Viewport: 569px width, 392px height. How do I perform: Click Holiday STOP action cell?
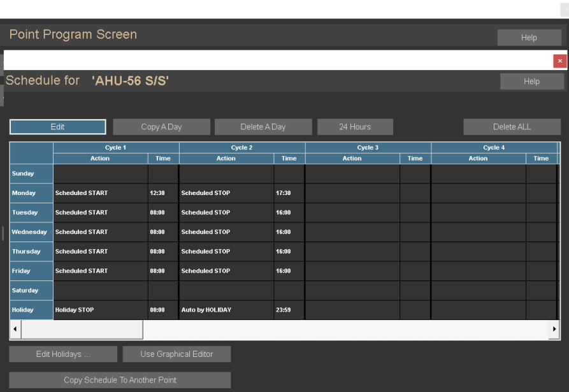100,310
